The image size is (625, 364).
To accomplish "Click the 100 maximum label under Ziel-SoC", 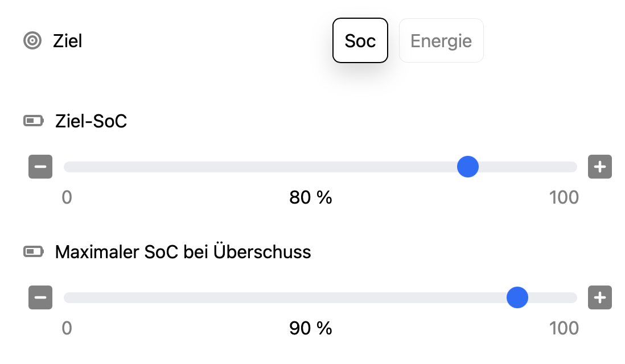I will click(564, 198).
